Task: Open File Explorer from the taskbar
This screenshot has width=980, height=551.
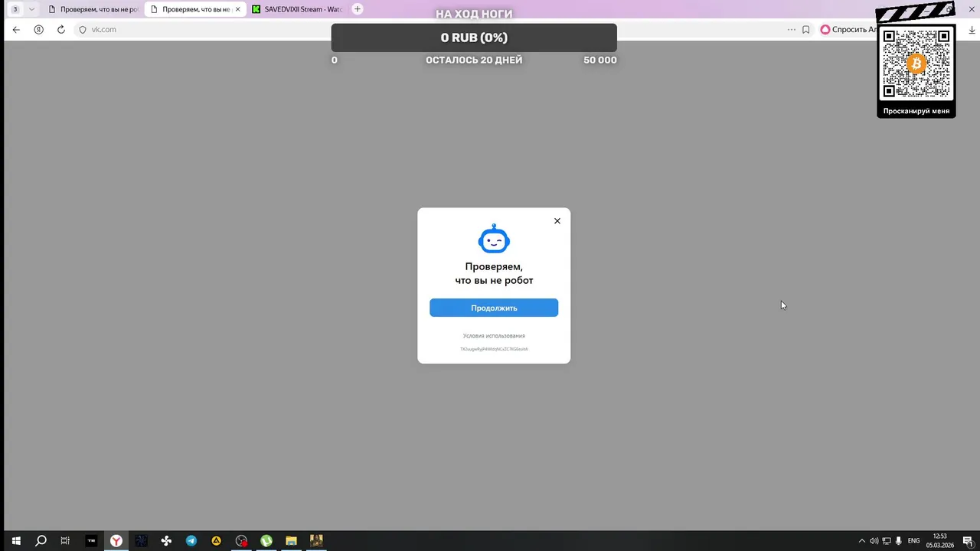Action: [292, 541]
